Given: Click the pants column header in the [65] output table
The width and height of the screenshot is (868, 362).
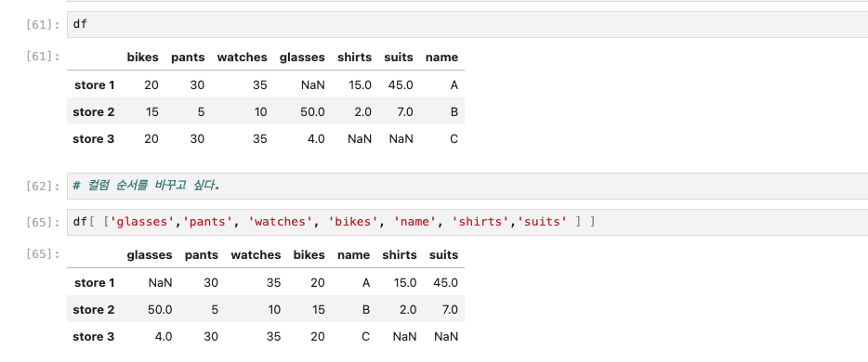Looking at the screenshot, I should pyautogui.click(x=202, y=255).
